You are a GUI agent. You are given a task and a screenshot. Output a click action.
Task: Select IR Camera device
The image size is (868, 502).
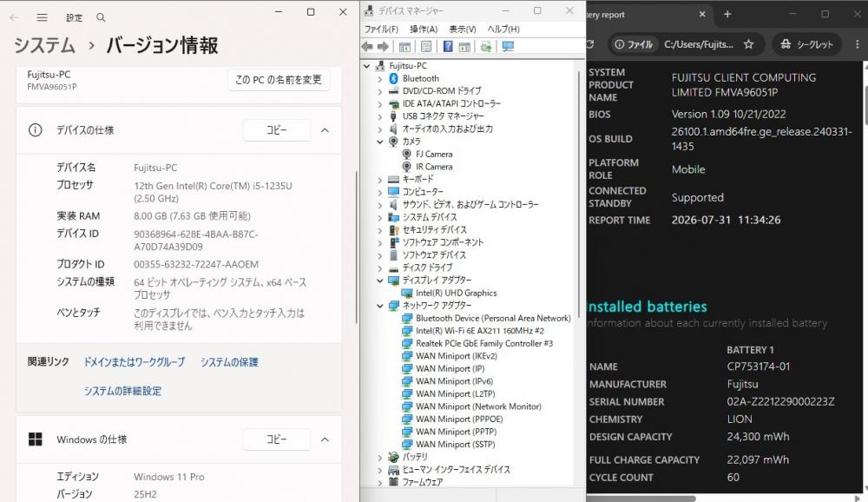434,167
